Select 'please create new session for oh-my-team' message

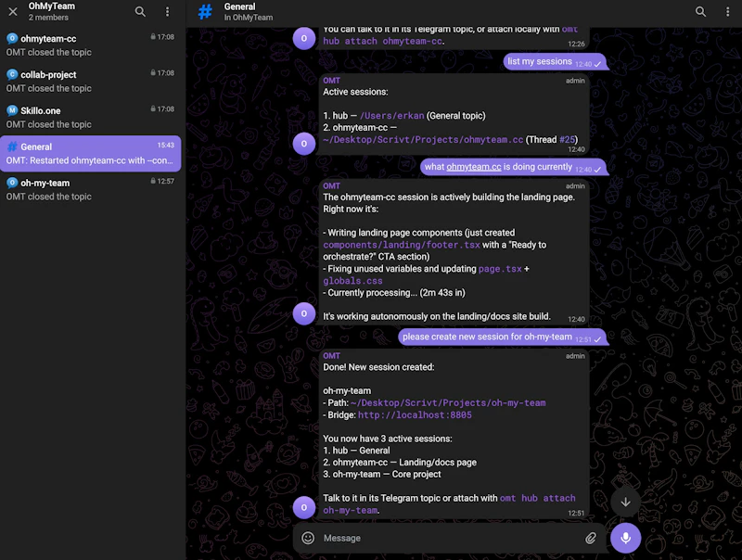point(502,337)
